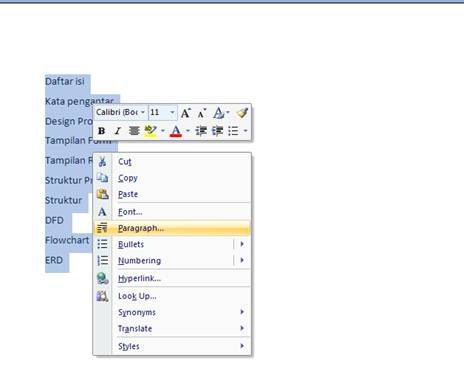The width and height of the screenshot is (464, 375).
Task: Click the Numbering list icon in menu
Action: click(x=102, y=260)
